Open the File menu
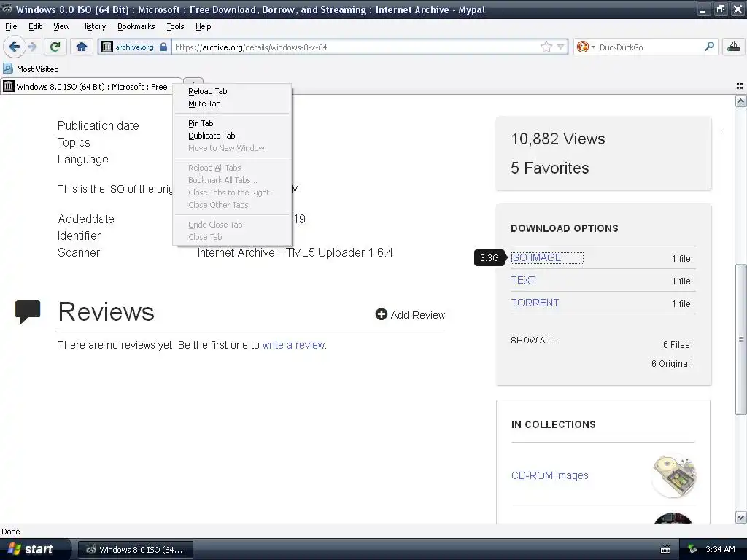The image size is (747, 560). click(11, 26)
